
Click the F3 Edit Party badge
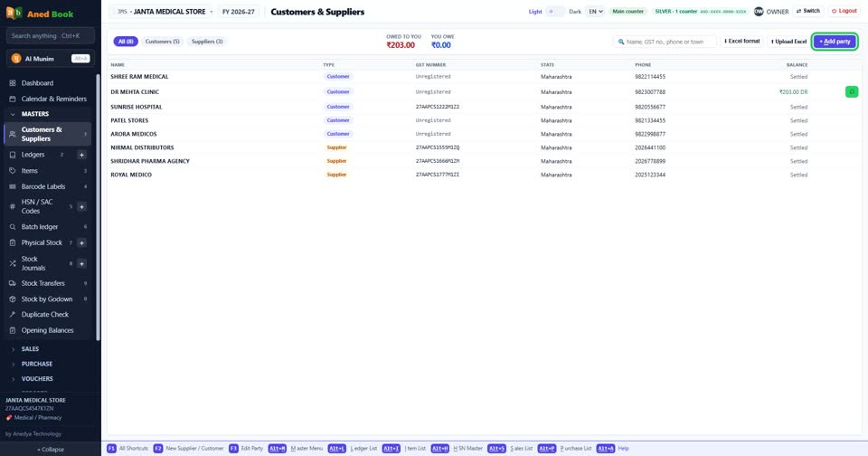point(233,448)
